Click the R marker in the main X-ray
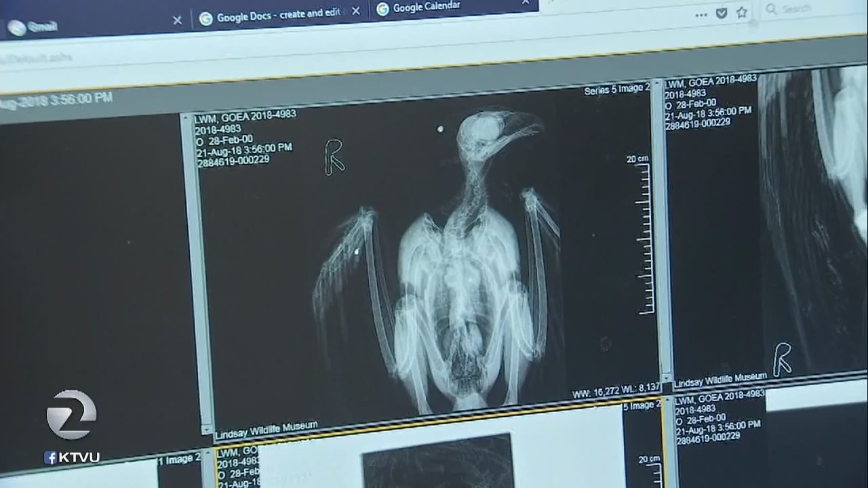 tap(334, 157)
